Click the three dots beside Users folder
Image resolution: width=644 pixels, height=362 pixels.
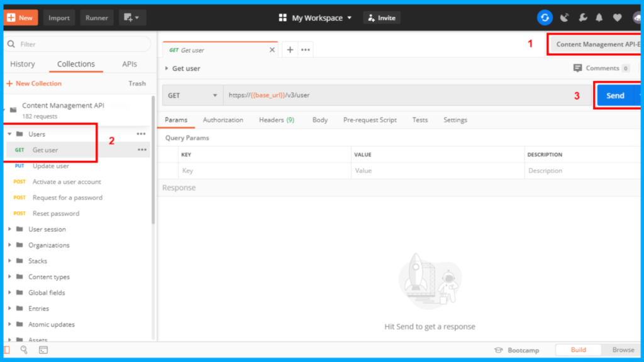pyautogui.click(x=142, y=134)
